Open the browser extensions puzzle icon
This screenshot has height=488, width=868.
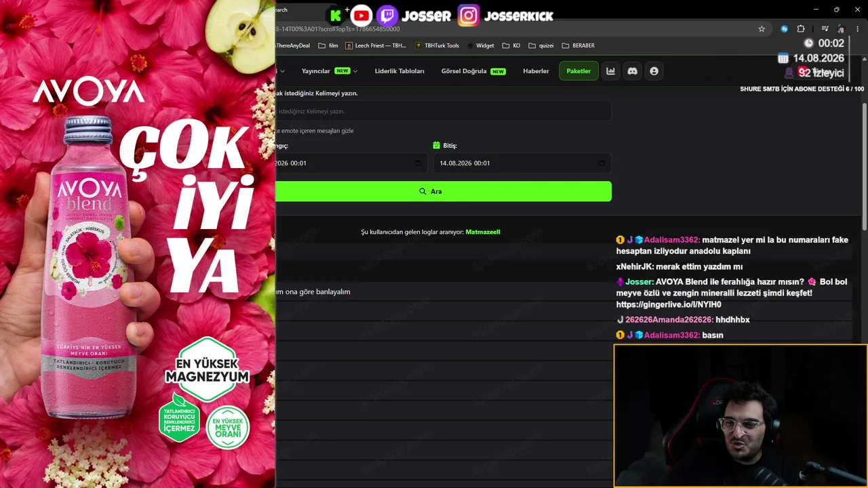pyautogui.click(x=801, y=29)
